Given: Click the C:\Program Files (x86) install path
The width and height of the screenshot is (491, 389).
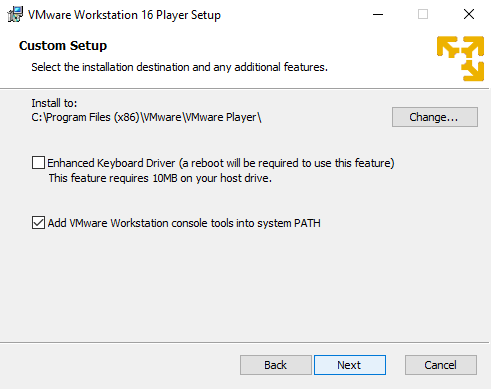Looking at the screenshot, I should (x=146, y=117).
